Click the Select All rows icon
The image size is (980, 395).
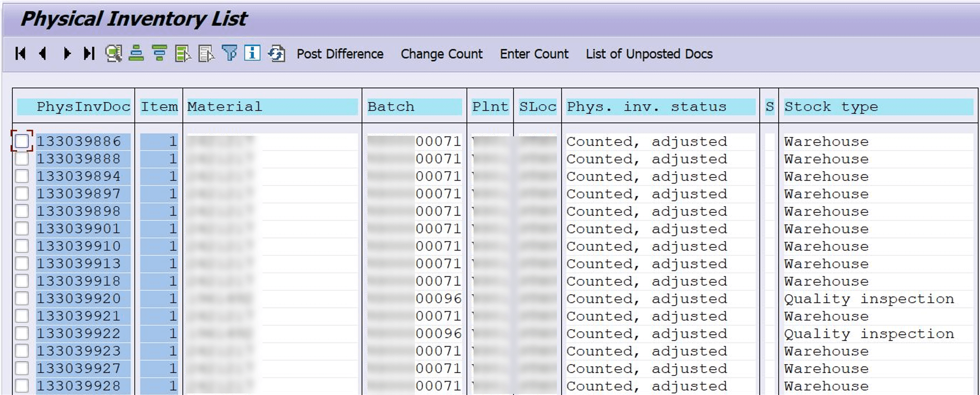[183, 53]
